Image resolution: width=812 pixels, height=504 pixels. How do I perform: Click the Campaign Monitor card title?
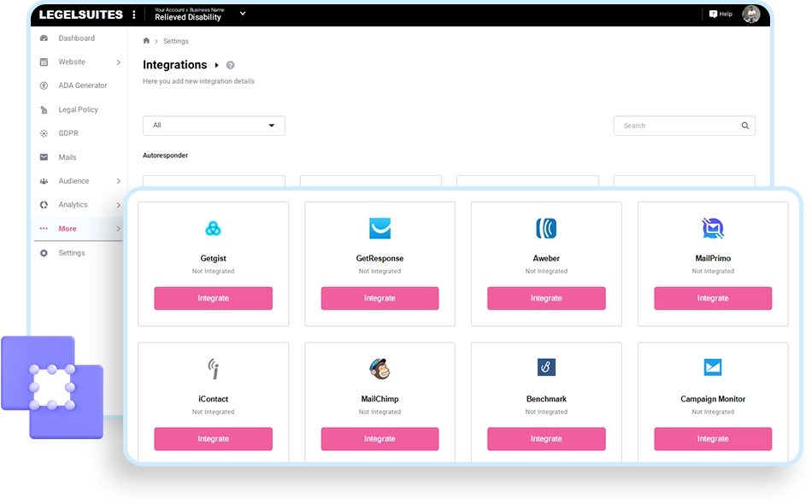coord(713,399)
